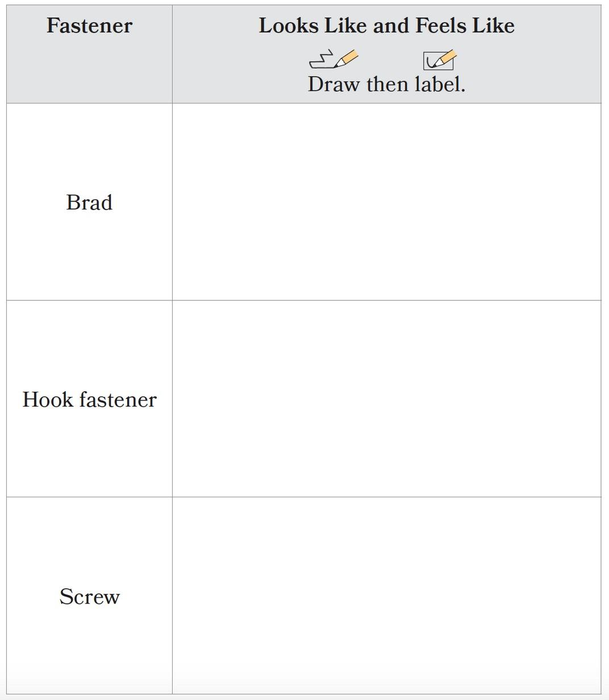This screenshot has height=700, width=609.
Task: Click the 'Draw then label.' instruction text
Action: [x=386, y=85]
